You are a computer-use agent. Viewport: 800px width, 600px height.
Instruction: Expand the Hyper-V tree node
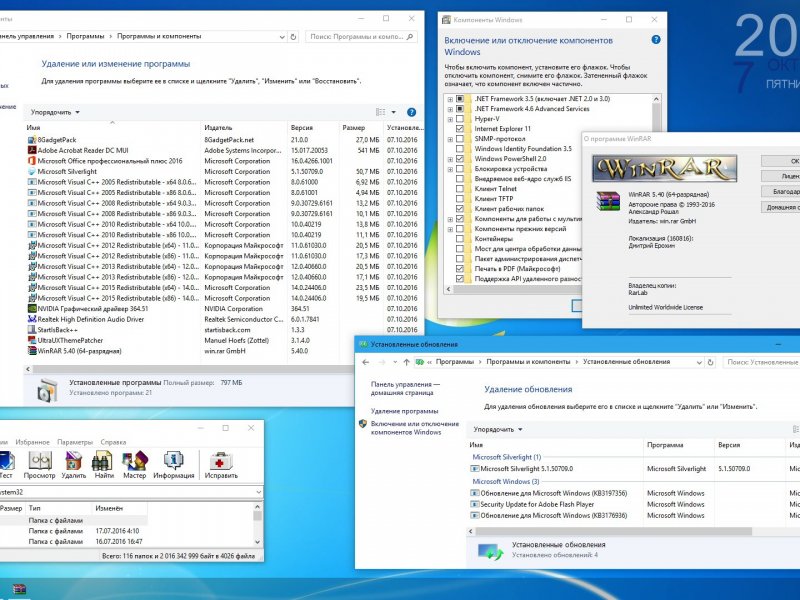tap(450, 119)
